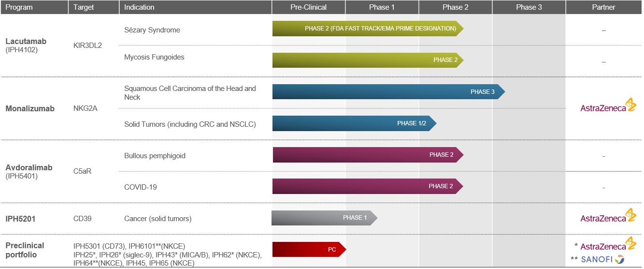Select the Avdoralimab program name
644x269 pixels.
[29, 167]
